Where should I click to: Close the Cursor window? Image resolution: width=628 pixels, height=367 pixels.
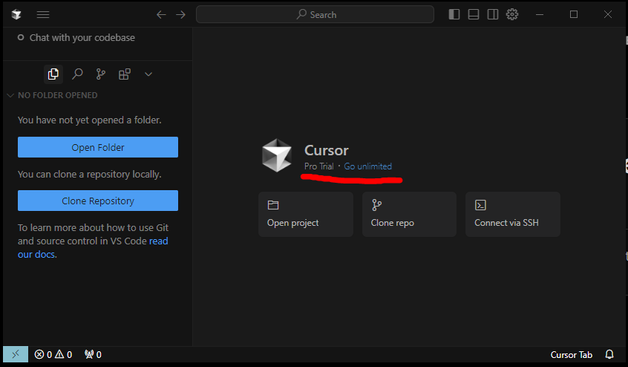(608, 14)
